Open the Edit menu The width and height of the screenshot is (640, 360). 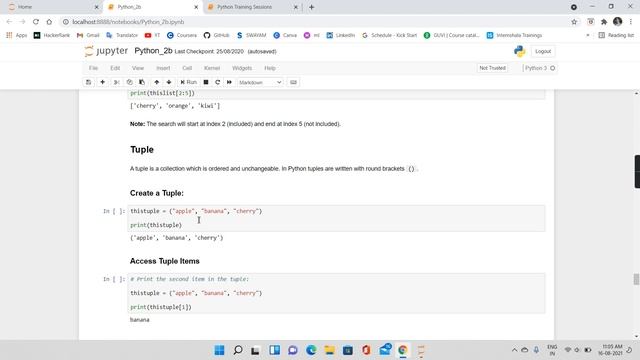(x=115, y=68)
